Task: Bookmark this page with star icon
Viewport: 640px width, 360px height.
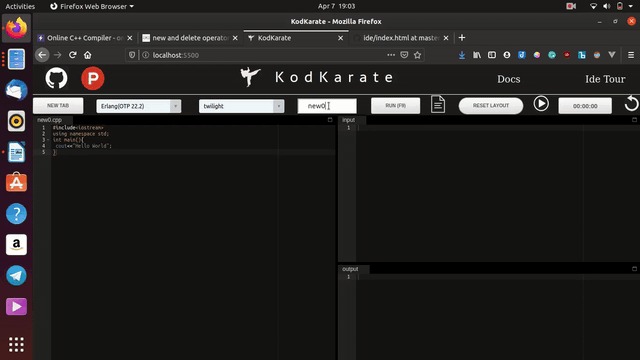Action: pos(417,55)
